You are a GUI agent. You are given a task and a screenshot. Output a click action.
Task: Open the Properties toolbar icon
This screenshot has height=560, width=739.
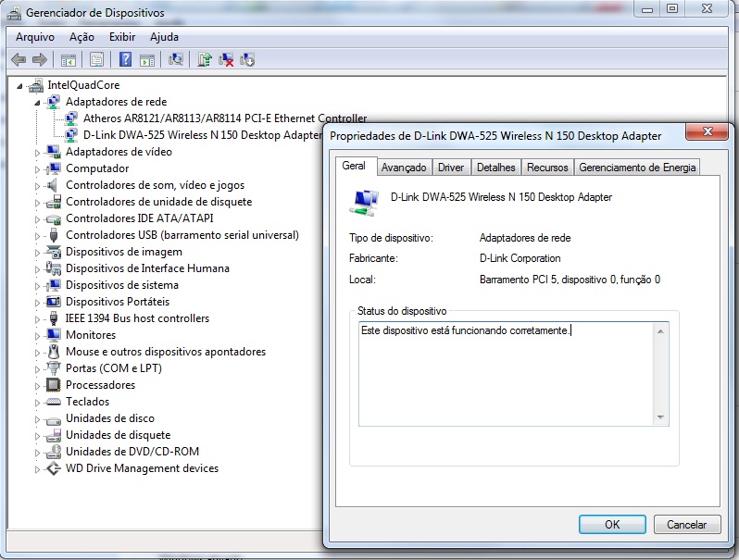coord(96,60)
